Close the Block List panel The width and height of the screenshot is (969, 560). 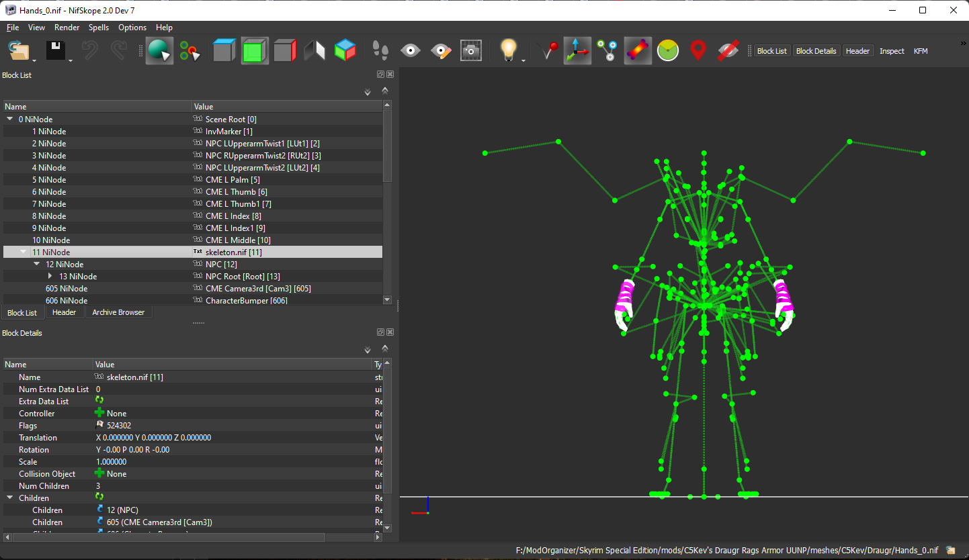pyautogui.click(x=390, y=75)
